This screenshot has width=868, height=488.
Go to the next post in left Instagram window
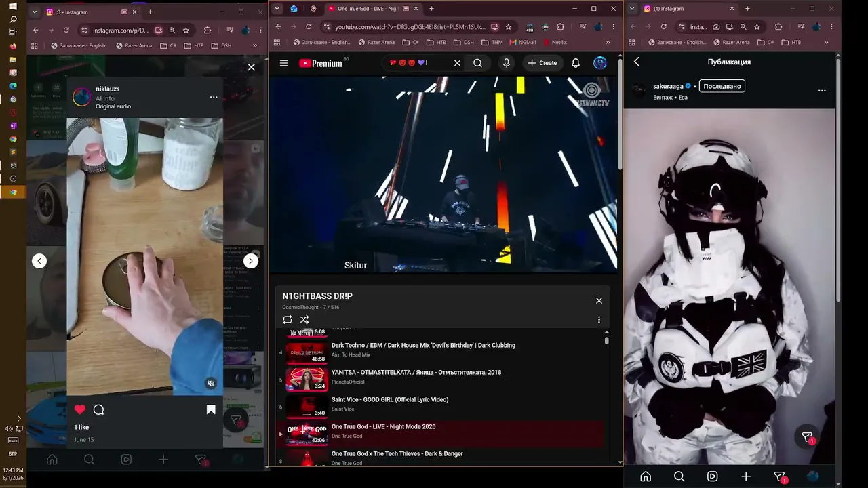click(x=251, y=261)
